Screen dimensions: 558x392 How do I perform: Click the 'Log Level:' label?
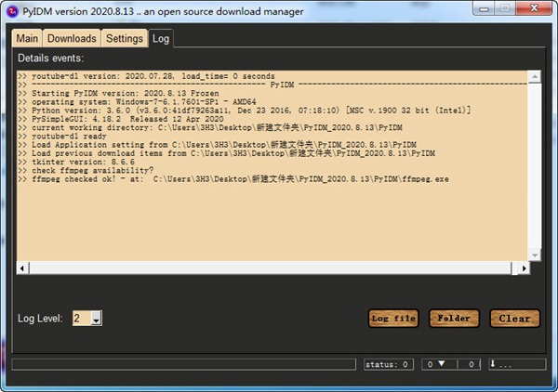click(40, 318)
